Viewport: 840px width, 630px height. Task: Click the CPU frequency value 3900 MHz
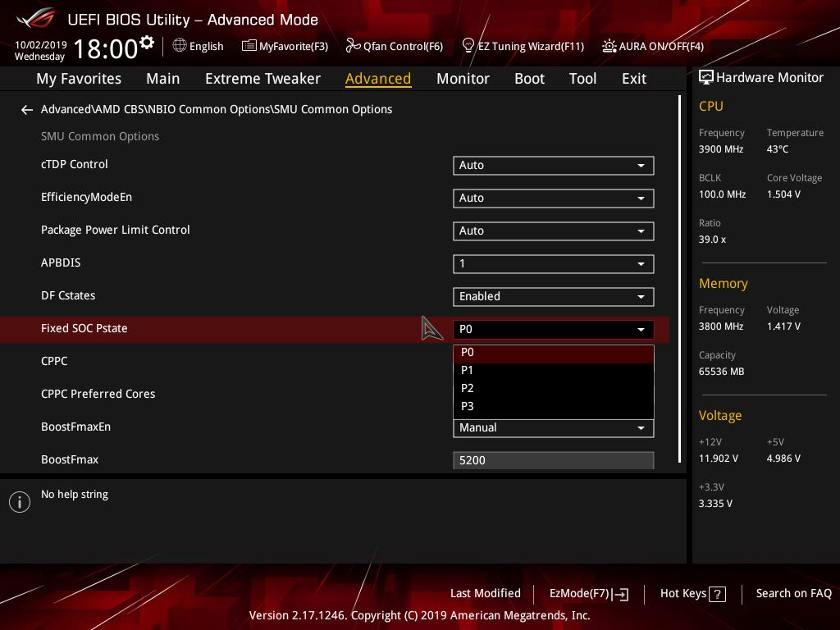(720, 149)
